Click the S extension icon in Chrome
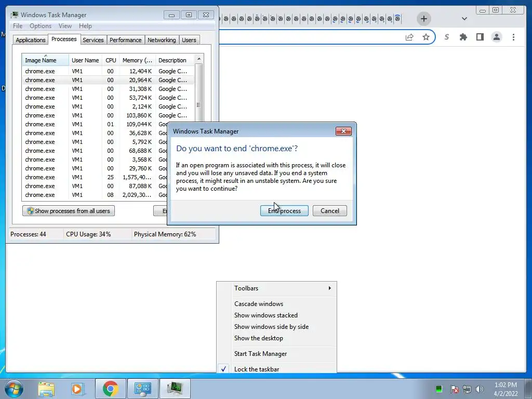Viewport: 532px width, 399px height. pyautogui.click(x=447, y=37)
